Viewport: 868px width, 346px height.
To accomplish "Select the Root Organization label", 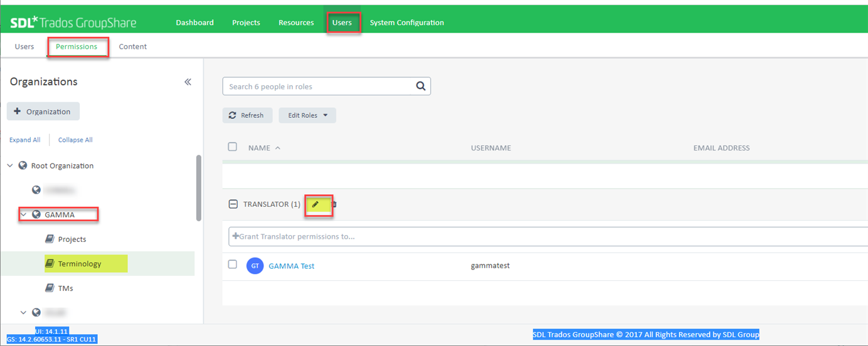I will tap(62, 166).
